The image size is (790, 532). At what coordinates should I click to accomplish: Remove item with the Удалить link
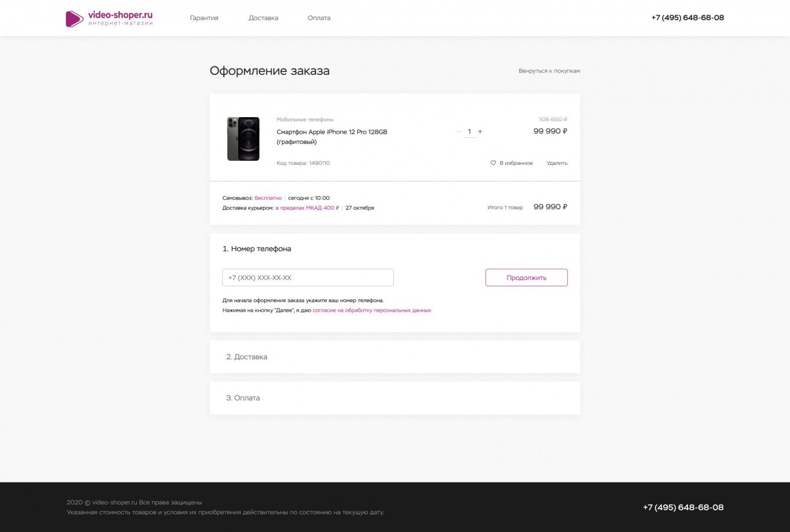pos(557,163)
